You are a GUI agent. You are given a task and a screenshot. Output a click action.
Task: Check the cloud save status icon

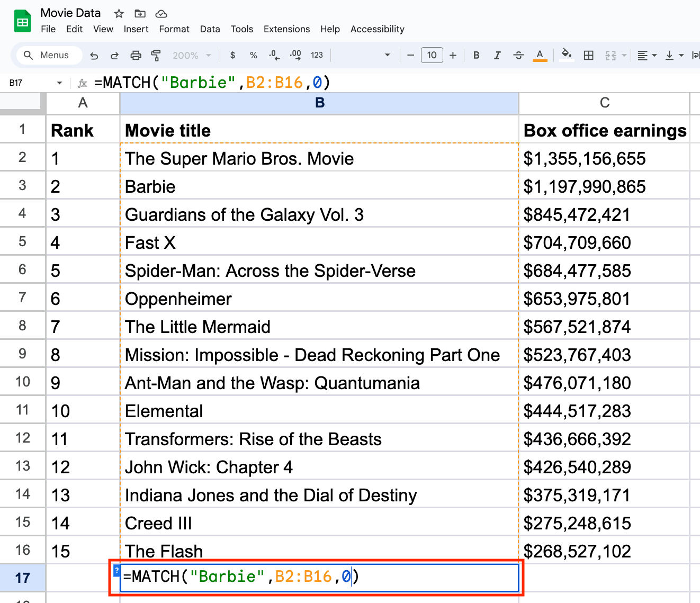[161, 14]
